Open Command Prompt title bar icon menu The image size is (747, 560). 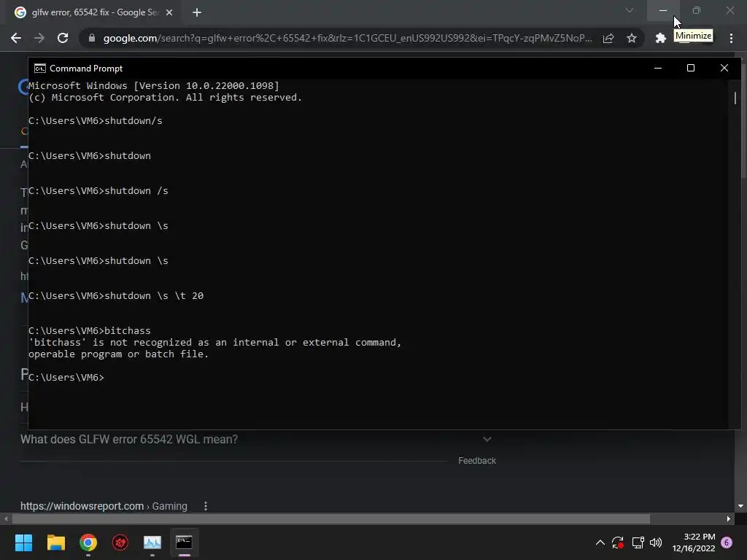click(x=40, y=69)
